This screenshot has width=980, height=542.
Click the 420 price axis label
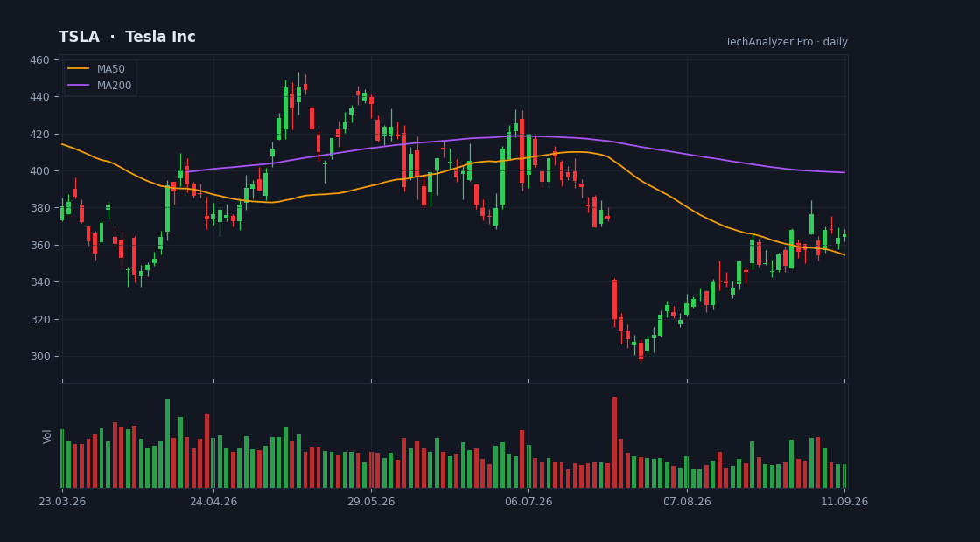[39, 135]
